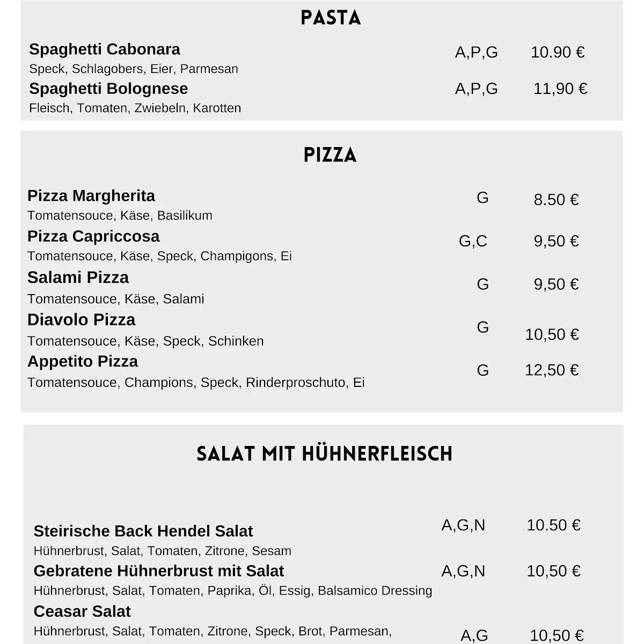
Task: Choose the Salami Pizza item
Action: pyautogui.click(x=78, y=277)
